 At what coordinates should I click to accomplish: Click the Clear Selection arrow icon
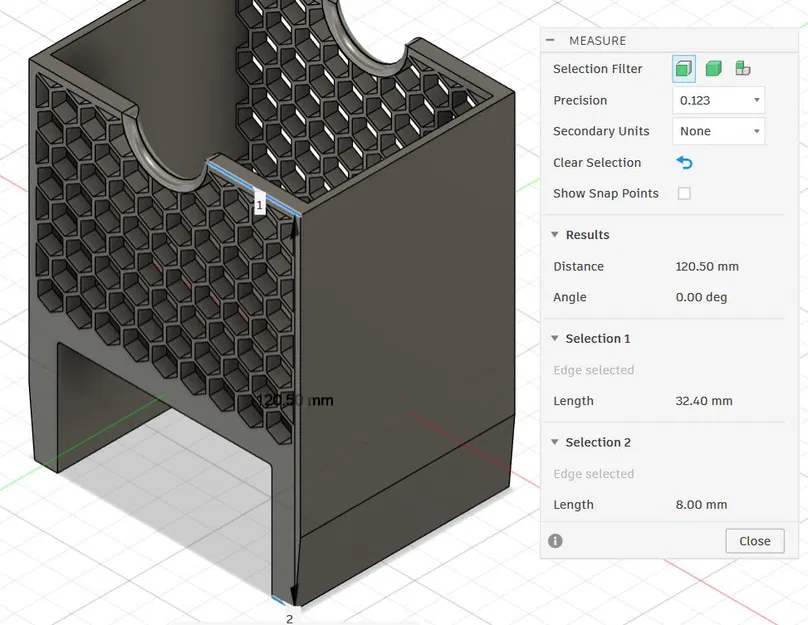(x=684, y=163)
